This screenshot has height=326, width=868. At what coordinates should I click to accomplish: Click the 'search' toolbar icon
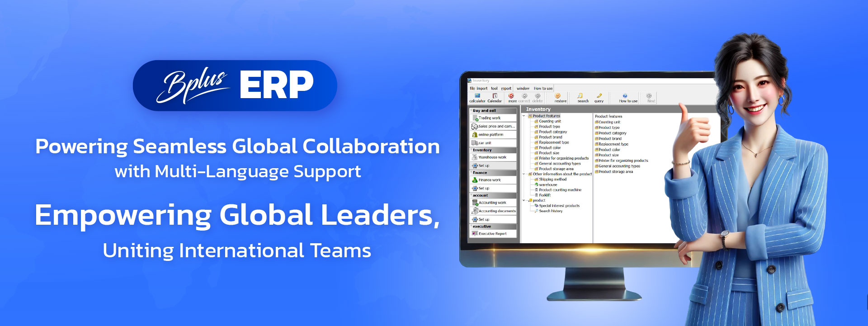[x=580, y=96]
